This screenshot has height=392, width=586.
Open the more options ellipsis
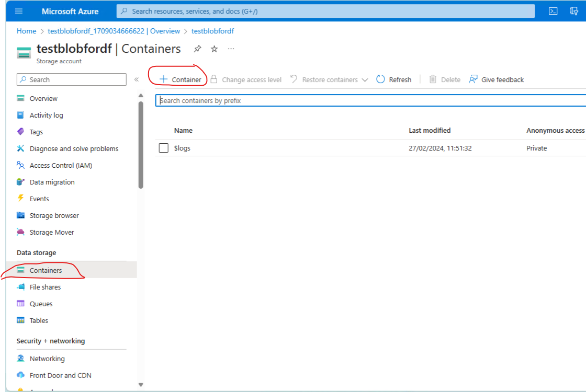[x=231, y=49]
